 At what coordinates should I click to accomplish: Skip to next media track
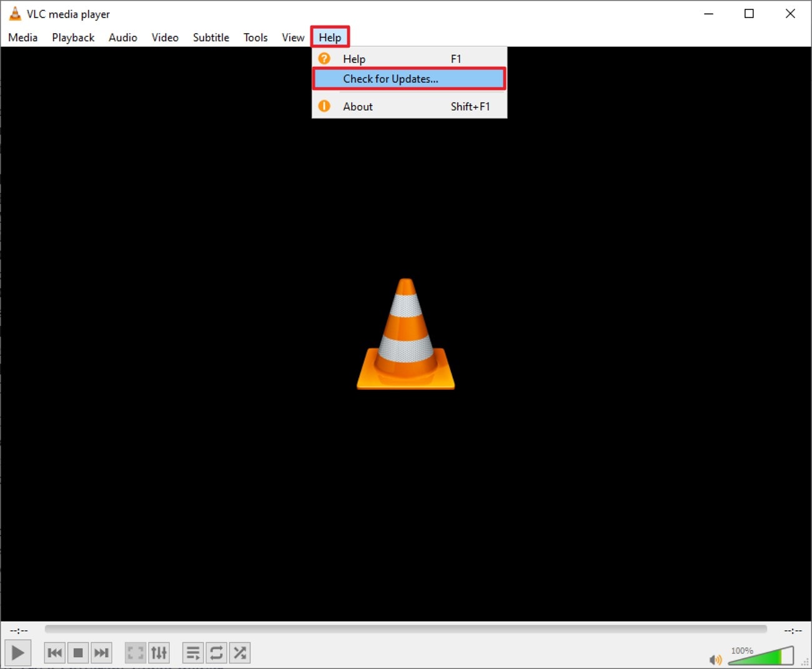coord(101,653)
